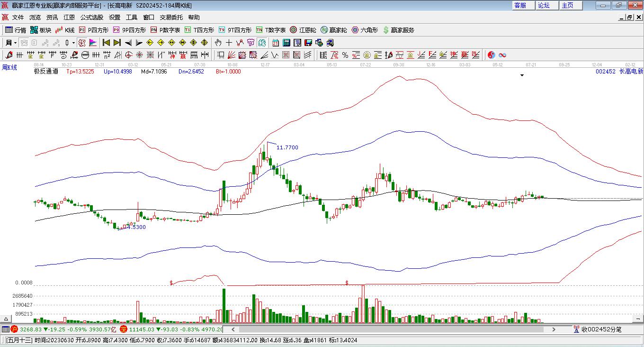Open the 9T四方形 tool

point(235,30)
